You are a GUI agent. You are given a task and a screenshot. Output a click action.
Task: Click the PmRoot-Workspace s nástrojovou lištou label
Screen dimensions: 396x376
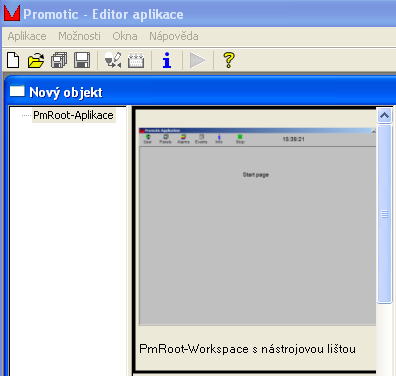click(247, 349)
